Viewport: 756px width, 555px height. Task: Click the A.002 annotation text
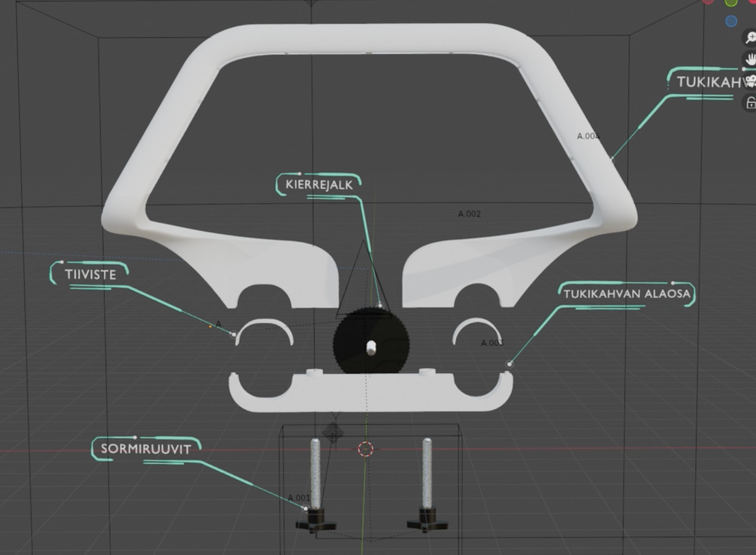point(469,214)
